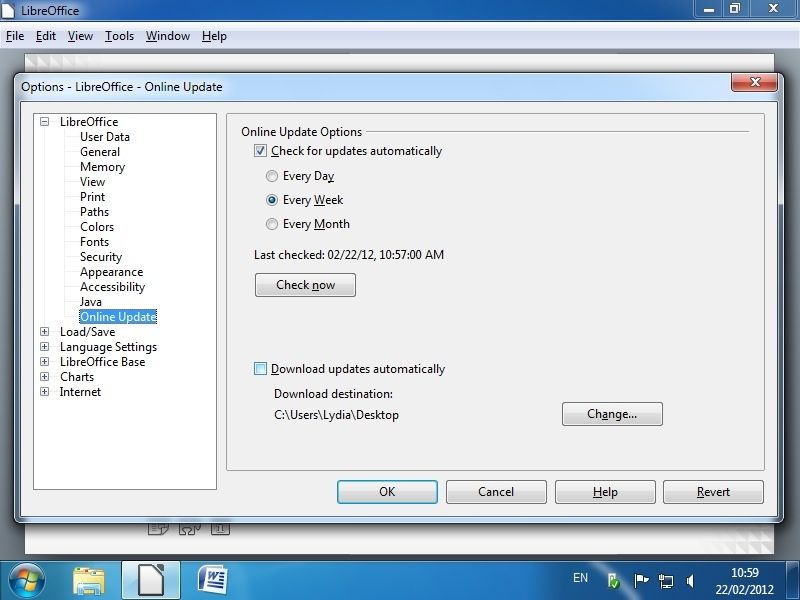Expand the Internet tree node

click(44, 392)
